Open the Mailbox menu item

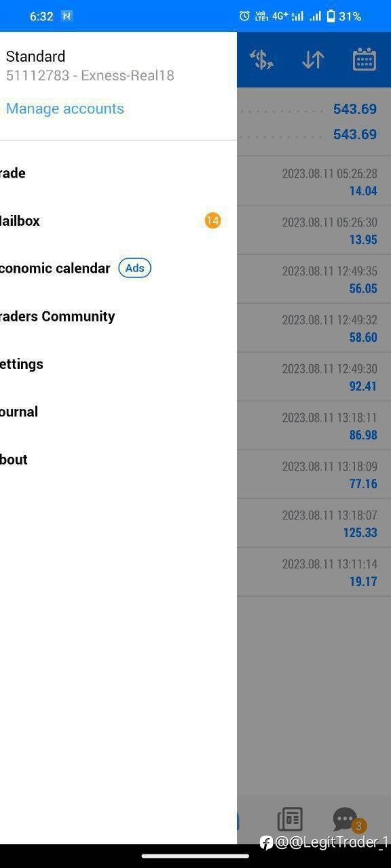click(x=118, y=220)
